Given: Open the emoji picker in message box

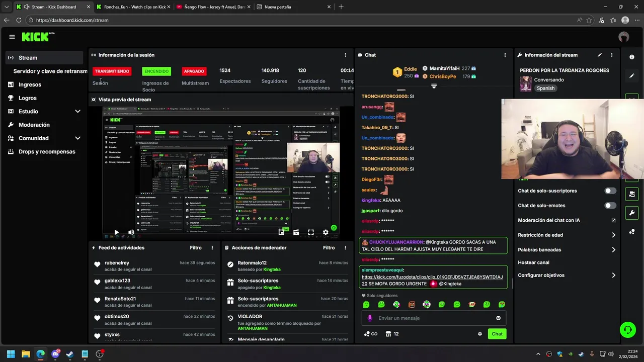Looking at the screenshot, I should [x=499, y=318].
